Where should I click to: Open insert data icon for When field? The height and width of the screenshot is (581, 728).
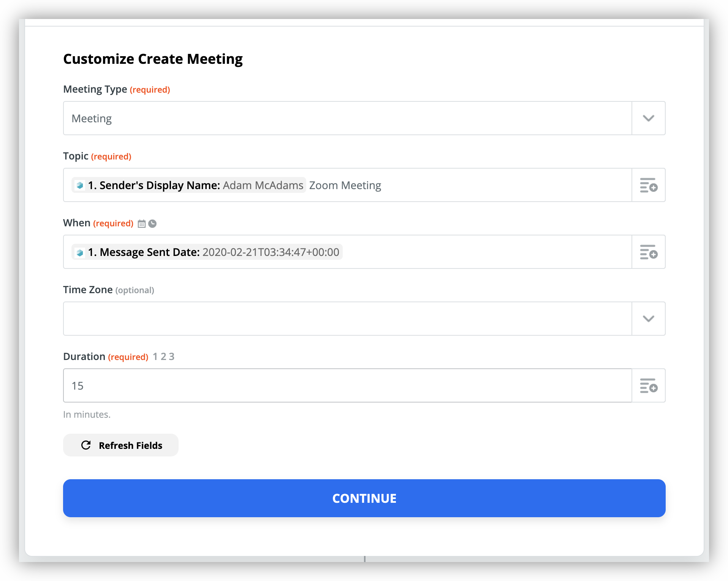pyautogui.click(x=648, y=252)
